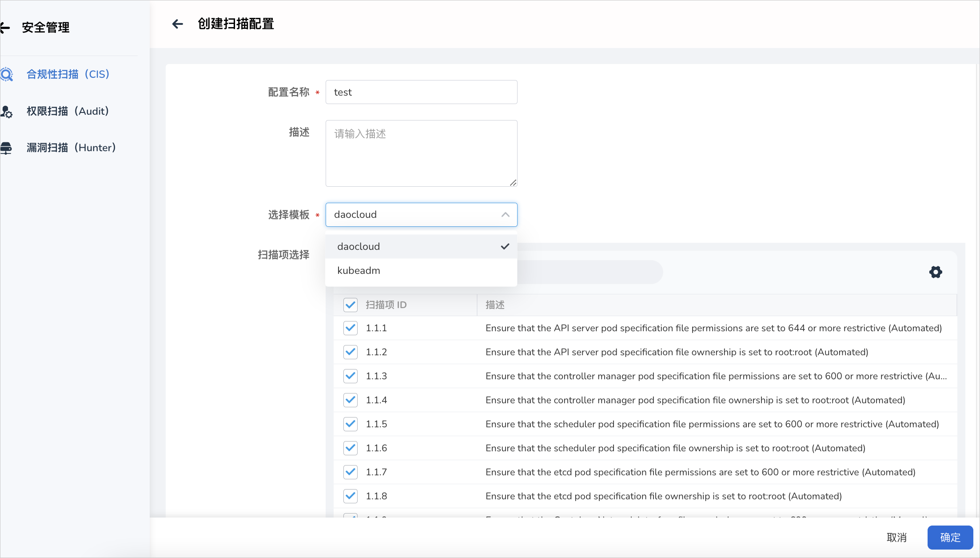Uncheck scan item 1.1.2

click(x=351, y=352)
